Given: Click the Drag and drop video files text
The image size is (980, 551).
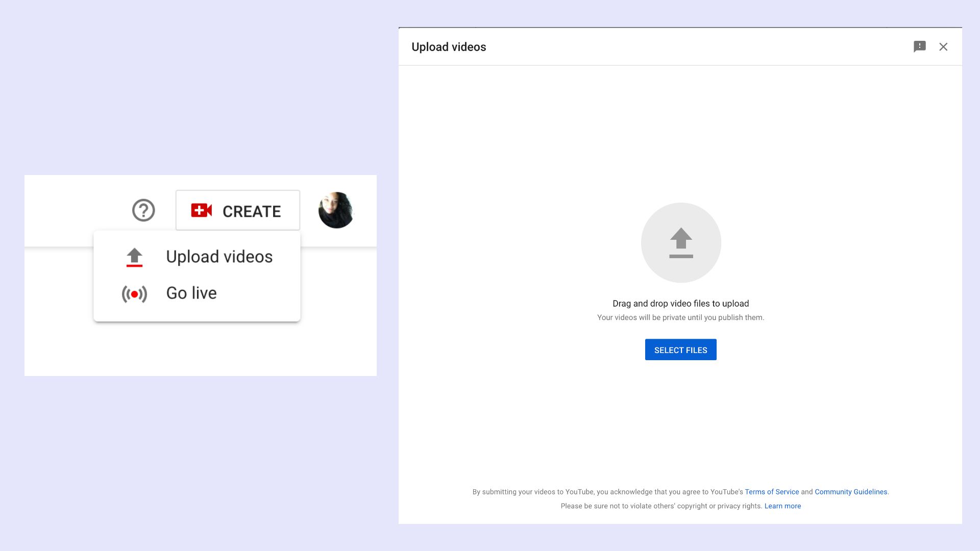Looking at the screenshot, I should pos(680,304).
